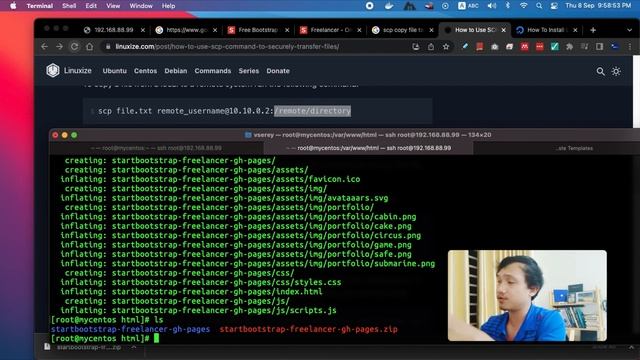640x360 pixels.
Task: Select first terminal tab ssh root@192.168.88.99
Action: click(x=156, y=148)
